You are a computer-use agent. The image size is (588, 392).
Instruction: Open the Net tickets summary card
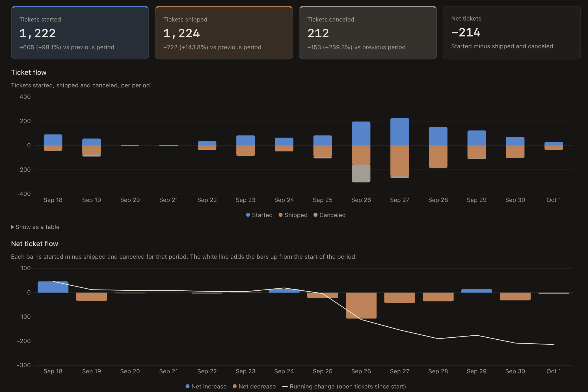512,33
